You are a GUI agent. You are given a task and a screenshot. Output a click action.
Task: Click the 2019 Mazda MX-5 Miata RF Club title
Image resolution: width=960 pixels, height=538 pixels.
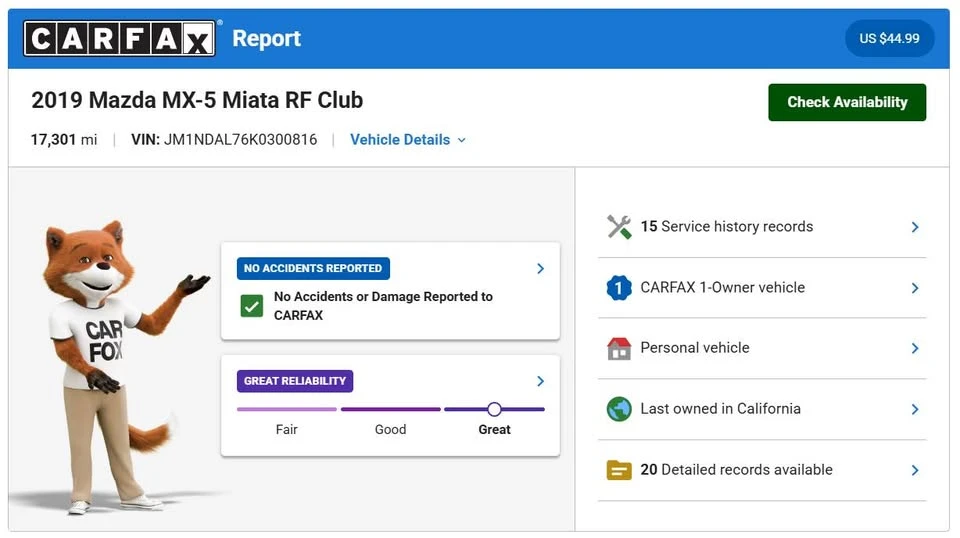click(x=197, y=100)
